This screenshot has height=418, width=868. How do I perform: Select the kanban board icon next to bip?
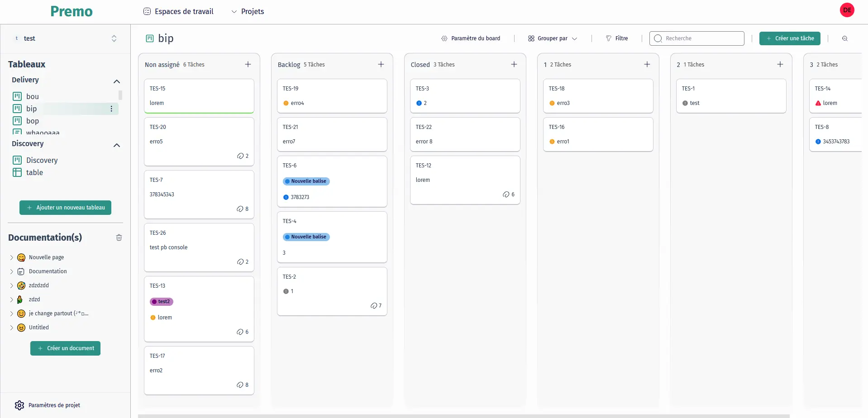tap(17, 109)
